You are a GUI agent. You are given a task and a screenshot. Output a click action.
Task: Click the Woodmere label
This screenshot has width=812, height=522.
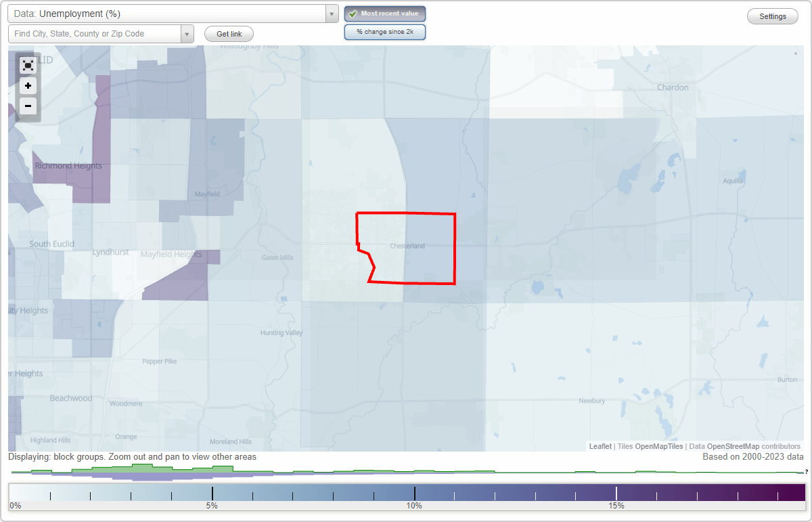[x=126, y=404]
